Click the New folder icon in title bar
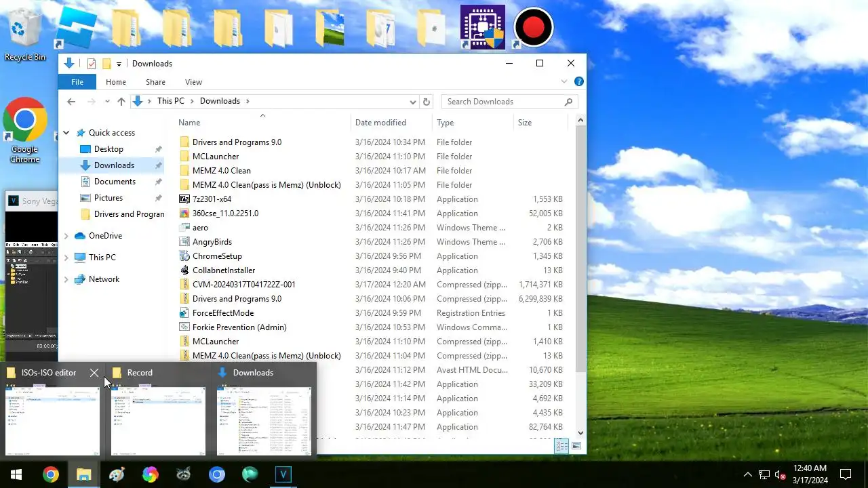 click(106, 64)
